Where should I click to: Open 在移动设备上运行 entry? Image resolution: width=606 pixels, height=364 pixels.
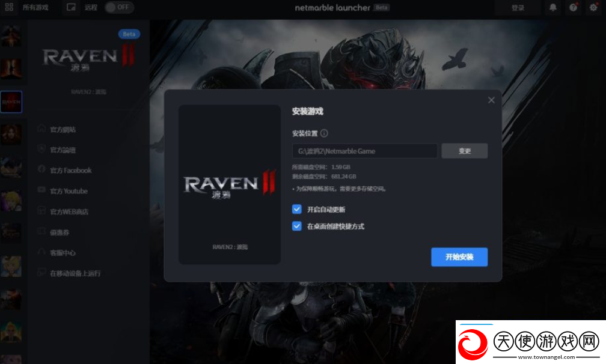point(75,273)
